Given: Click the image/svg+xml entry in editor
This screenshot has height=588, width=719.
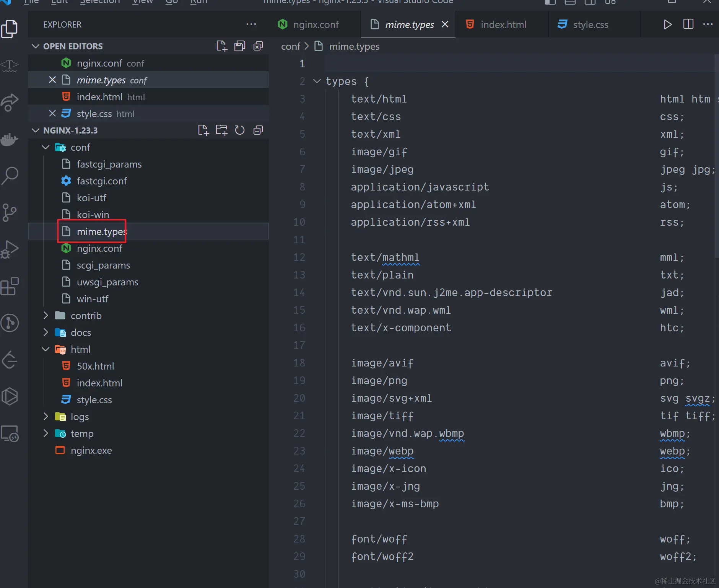Looking at the screenshot, I should pos(391,398).
